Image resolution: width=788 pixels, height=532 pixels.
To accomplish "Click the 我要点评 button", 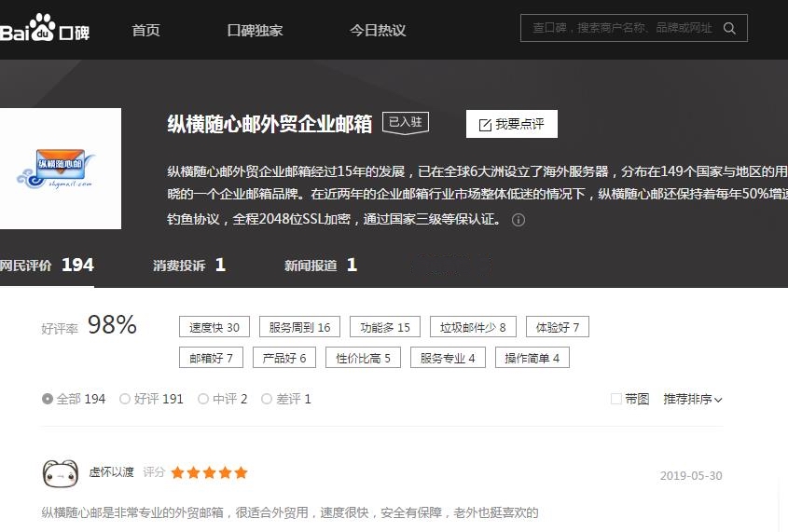I will pos(511,125).
